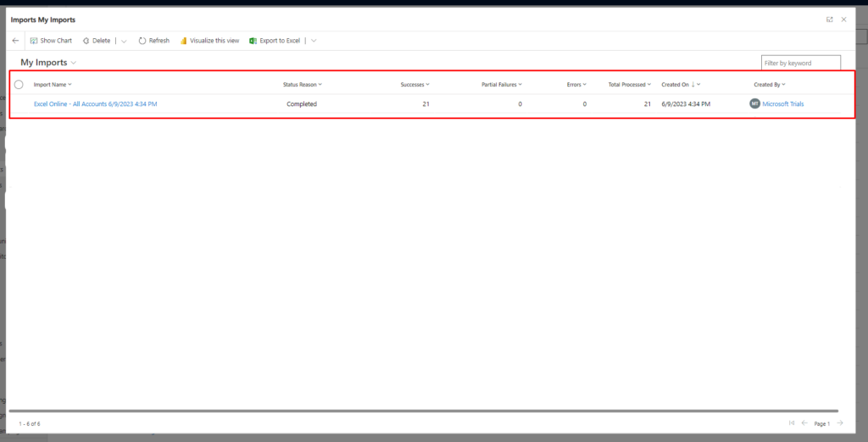
Task: Jump to first page icon
Action: [x=792, y=423]
